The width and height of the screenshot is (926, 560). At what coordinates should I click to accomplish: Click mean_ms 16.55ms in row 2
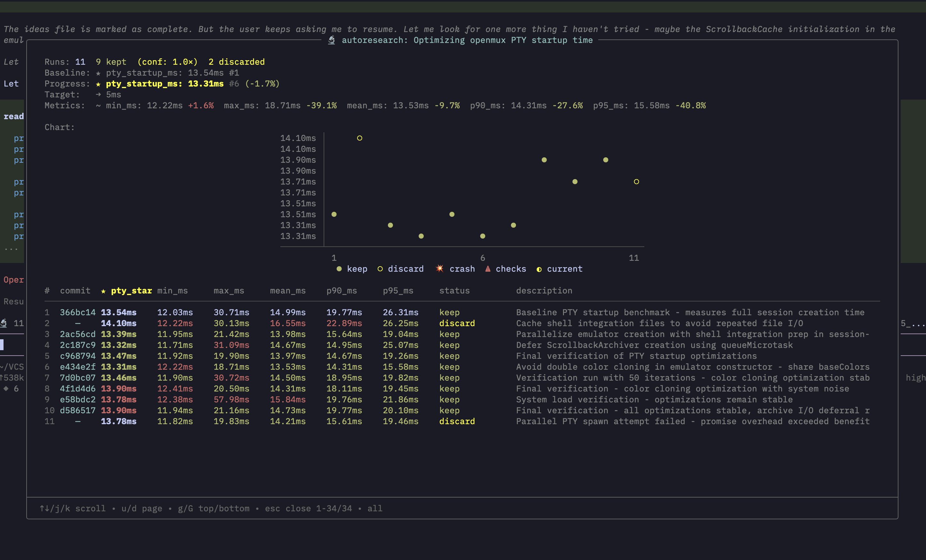pos(288,323)
